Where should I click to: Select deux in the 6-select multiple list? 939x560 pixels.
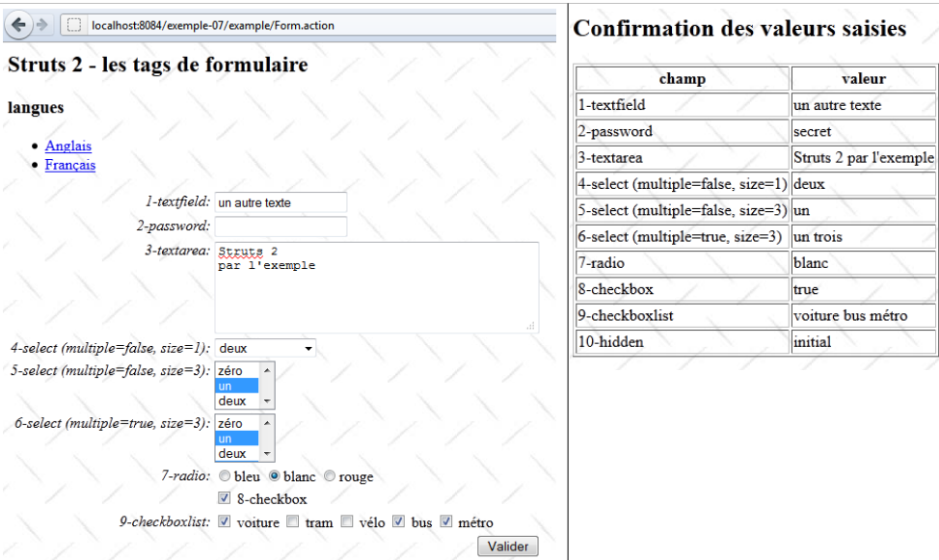tap(232, 454)
